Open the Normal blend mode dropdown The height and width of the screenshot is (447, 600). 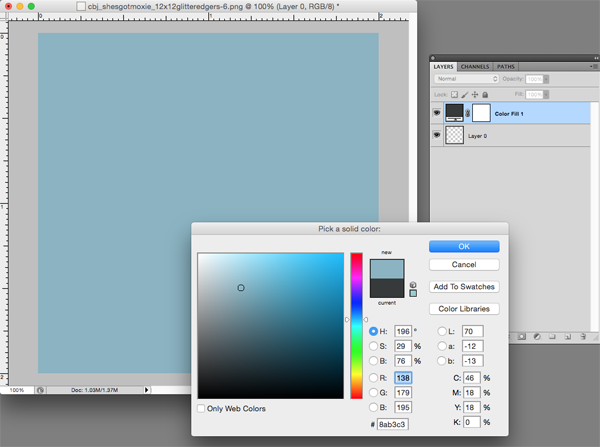[x=466, y=79]
